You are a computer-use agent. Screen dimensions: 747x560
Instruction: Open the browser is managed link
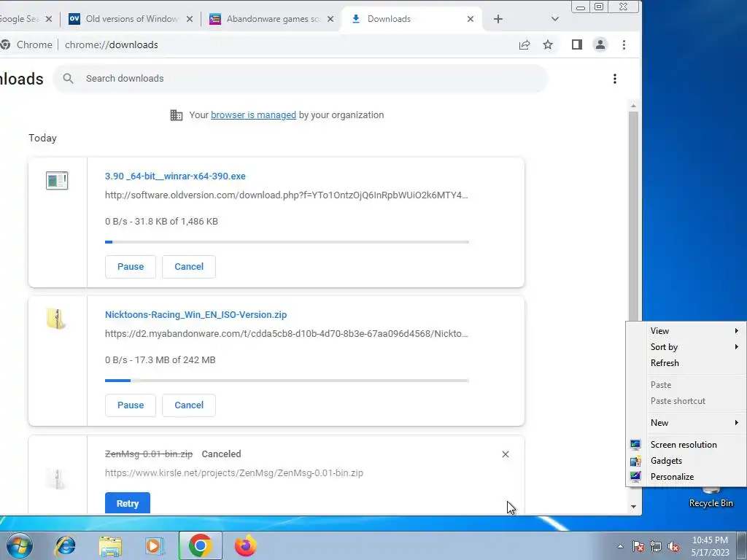[x=253, y=115]
